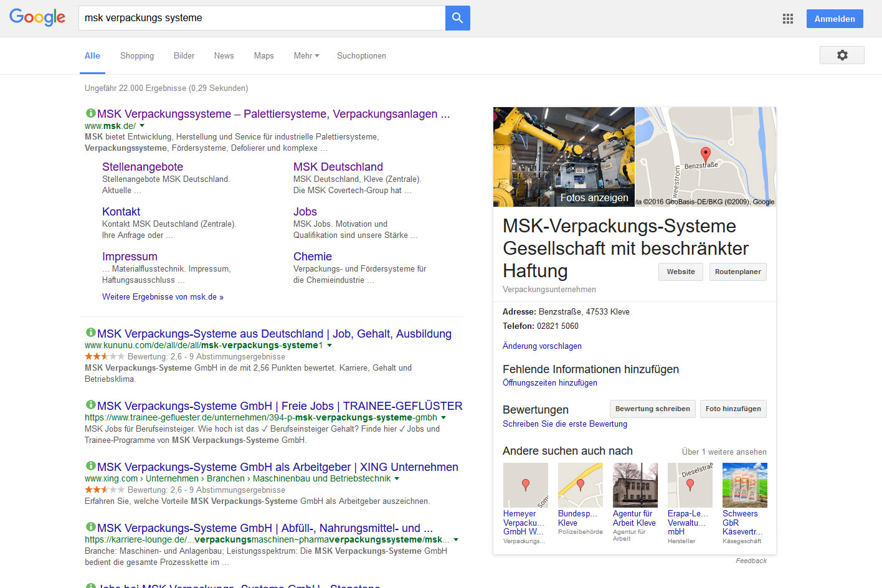Click the Anmelden sign-in button
This screenshot has height=588, width=882.
point(835,19)
